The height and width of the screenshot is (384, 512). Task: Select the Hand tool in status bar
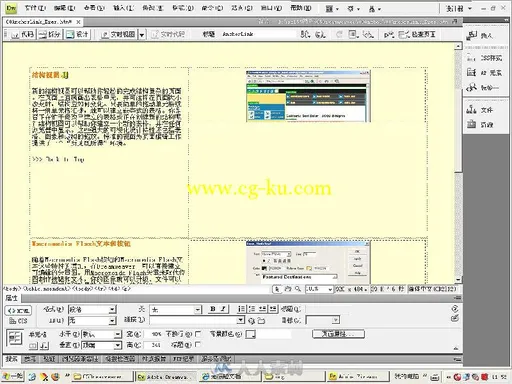288,289
